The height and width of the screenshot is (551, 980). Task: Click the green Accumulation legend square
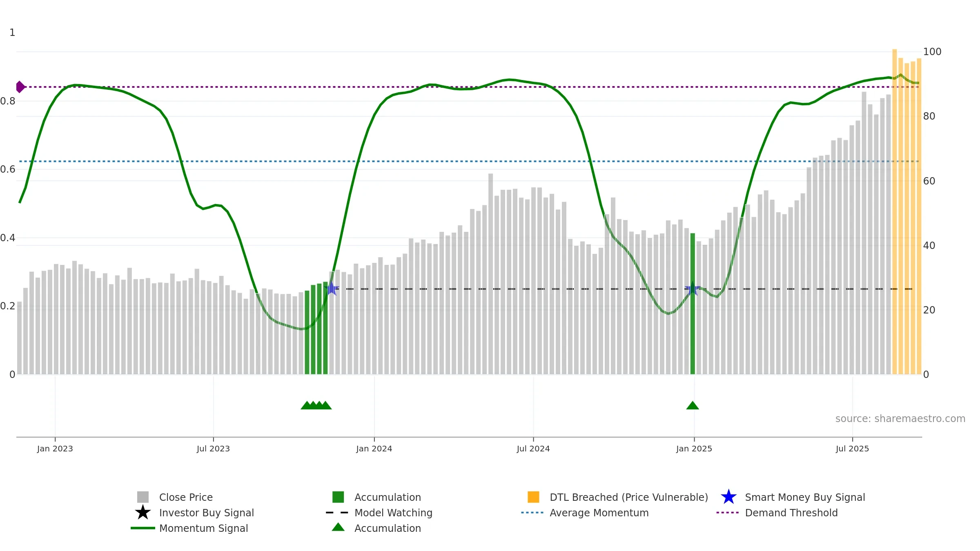coord(338,497)
